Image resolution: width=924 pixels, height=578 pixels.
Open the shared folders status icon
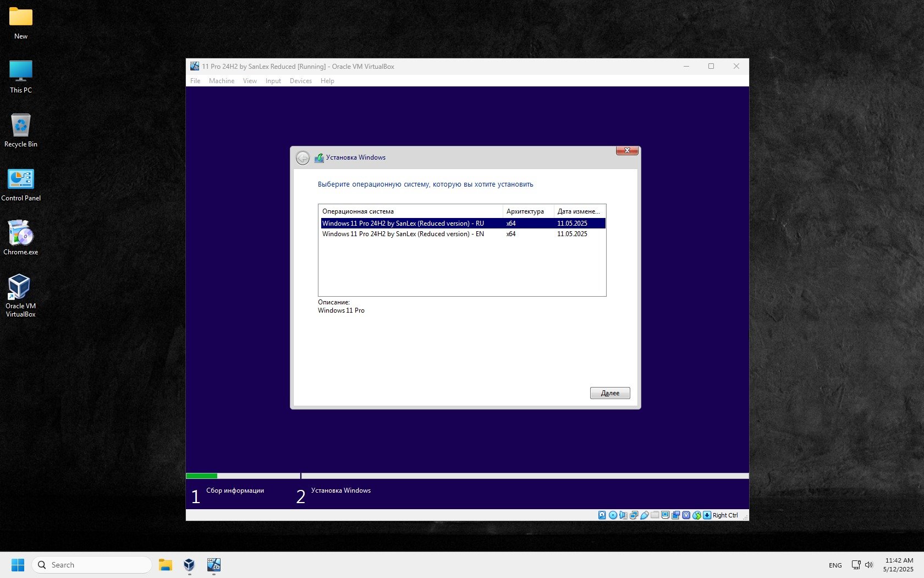(655, 515)
